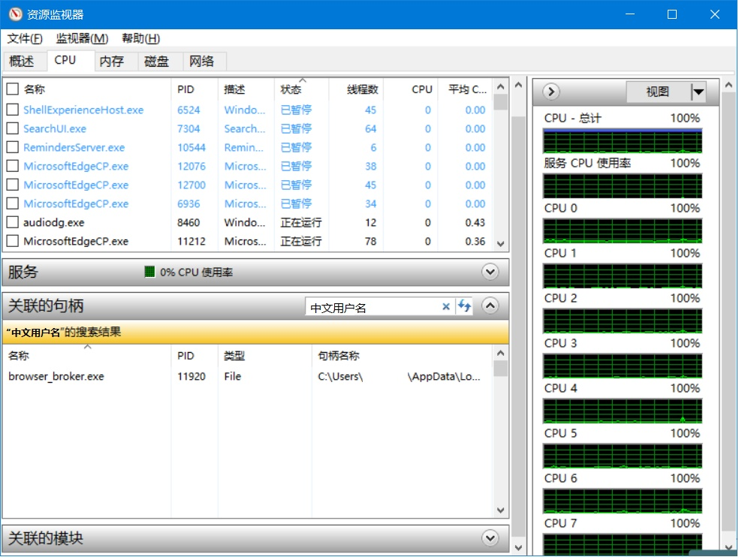Collapse the 关联的句柄 section
The image size is (739, 560).
coord(490,306)
